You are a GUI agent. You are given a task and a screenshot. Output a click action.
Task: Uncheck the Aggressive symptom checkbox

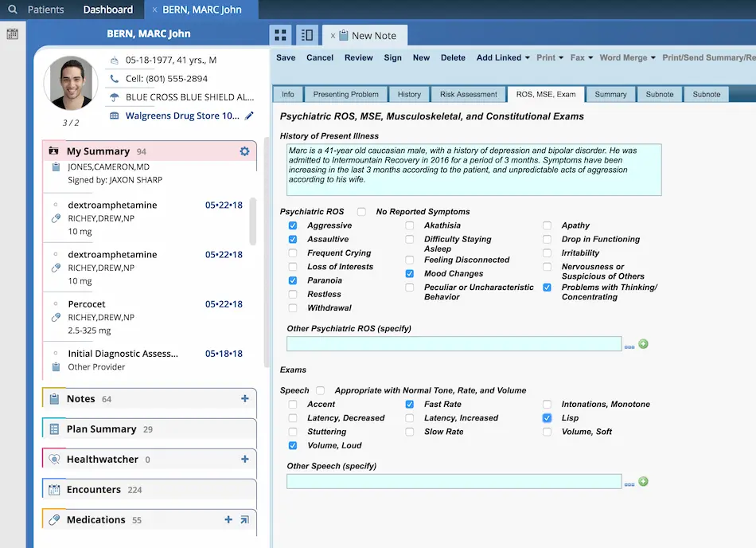[294, 225]
